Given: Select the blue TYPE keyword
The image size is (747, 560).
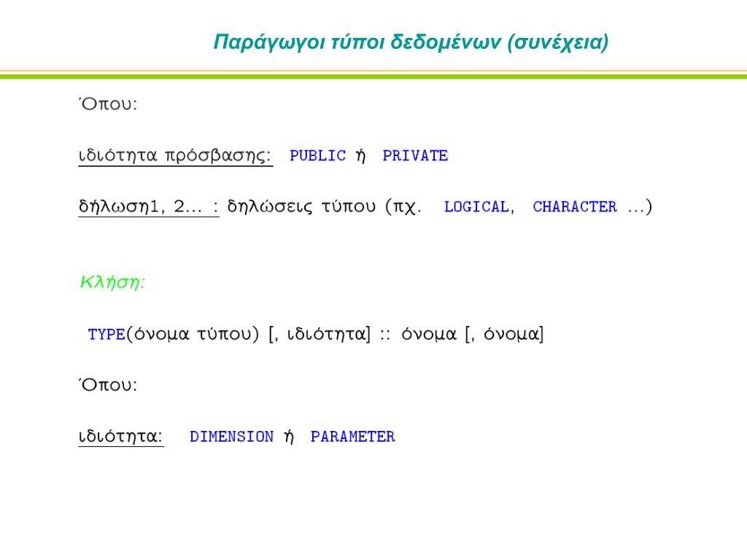Looking at the screenshot, I should tap(107, 334).
